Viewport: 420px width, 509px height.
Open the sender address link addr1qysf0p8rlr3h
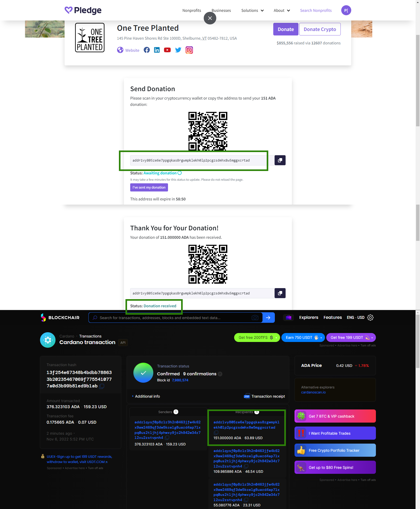[167, 430]
